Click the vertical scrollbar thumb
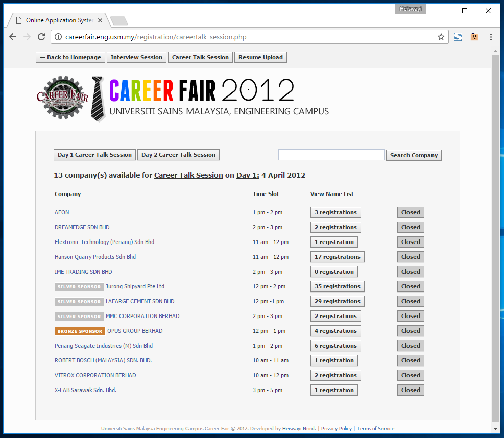504x438 pixels. pyautogui.click(x=495, y=238)
